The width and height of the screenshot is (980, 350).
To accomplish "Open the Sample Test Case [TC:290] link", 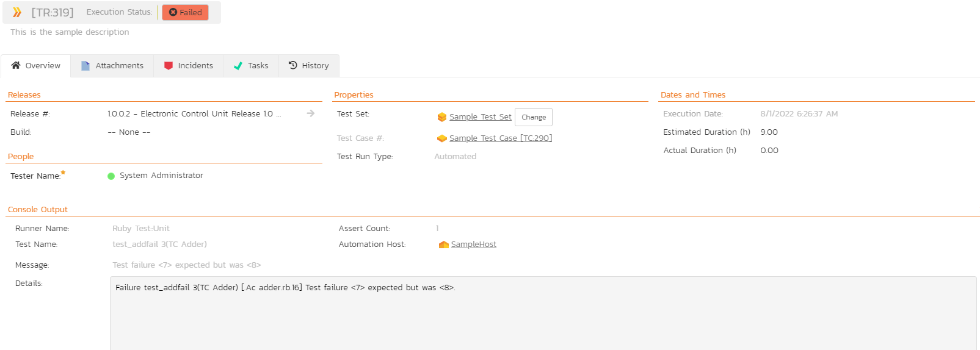I will 500,138.
